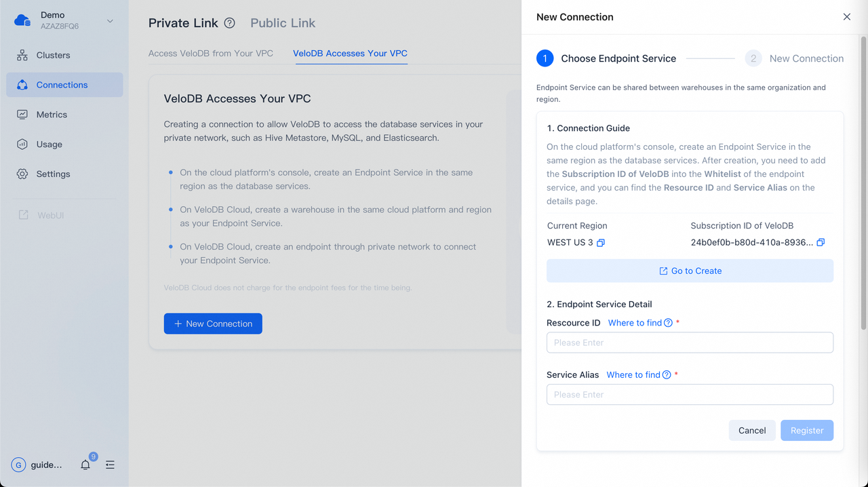Go to the Metrics page
This screenshot has width=868, height=487.
point(52,115)
